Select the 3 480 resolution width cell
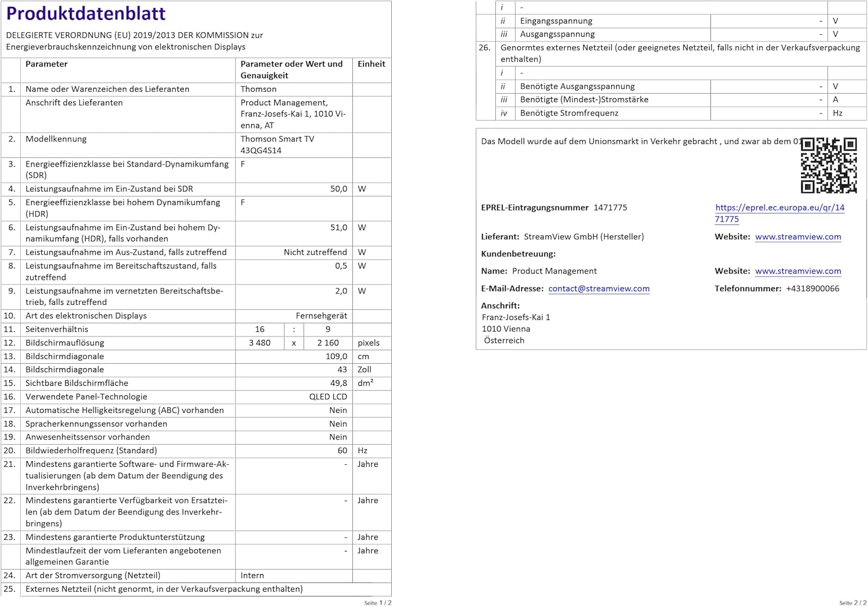This screenshot has width=868, height=606. tap(259, 343)
